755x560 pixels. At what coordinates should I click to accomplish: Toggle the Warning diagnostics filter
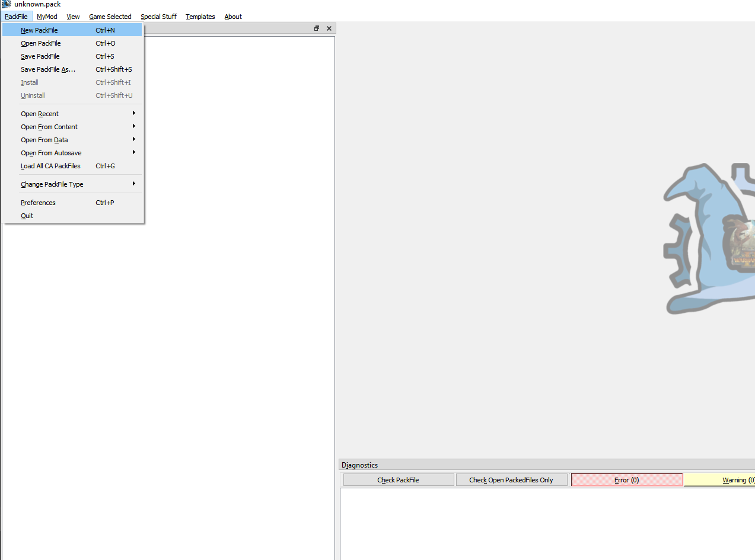click(719, 480)
